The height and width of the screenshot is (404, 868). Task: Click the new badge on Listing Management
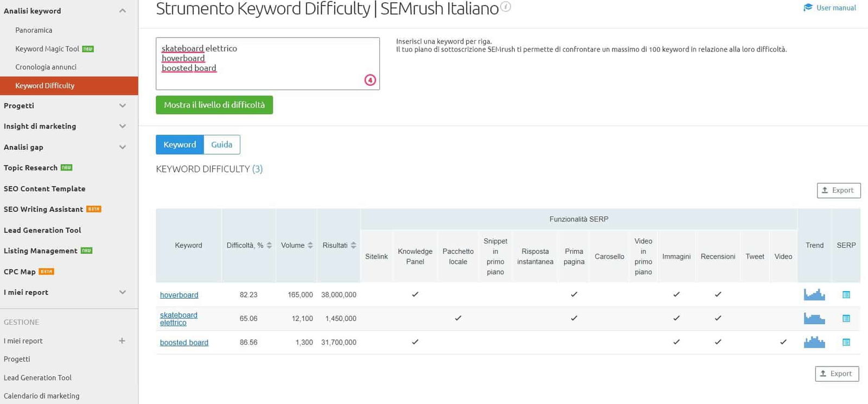click(87, 251)
